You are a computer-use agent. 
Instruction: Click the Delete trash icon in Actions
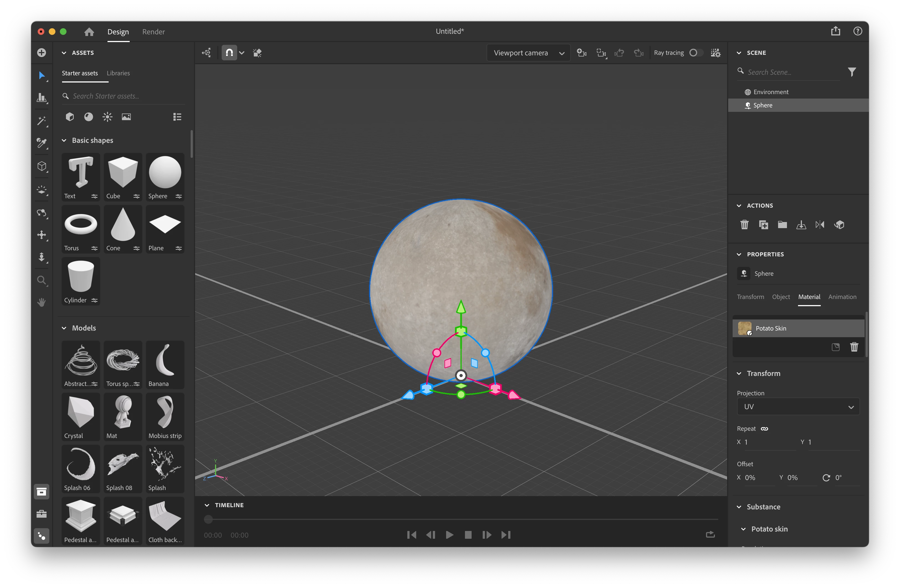click(744, 225)
